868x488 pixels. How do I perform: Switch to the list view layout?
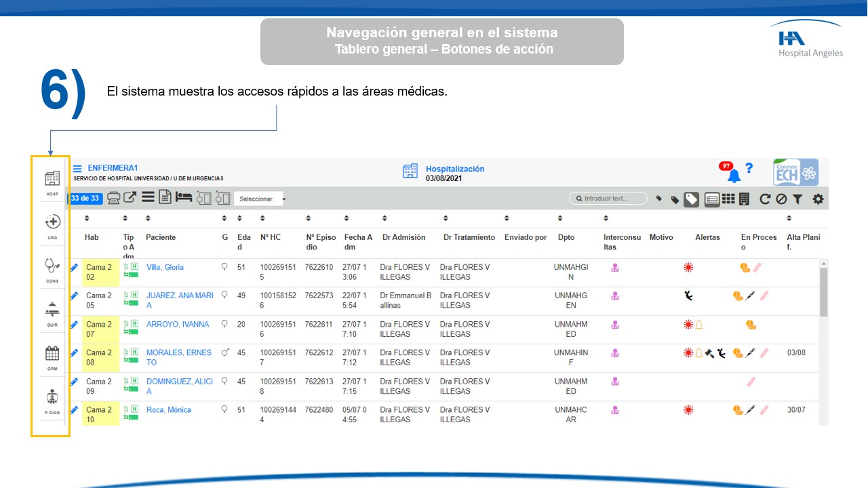(712, 199)
